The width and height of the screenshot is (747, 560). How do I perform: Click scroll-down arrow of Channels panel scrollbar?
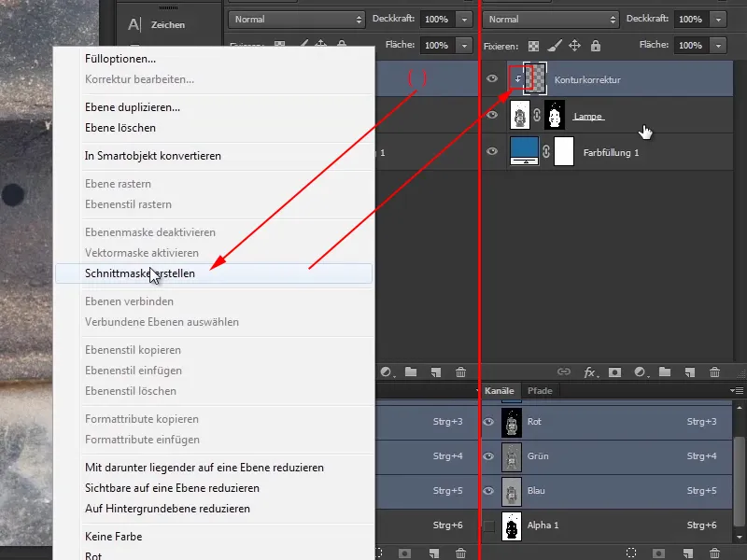pos(739,538)
